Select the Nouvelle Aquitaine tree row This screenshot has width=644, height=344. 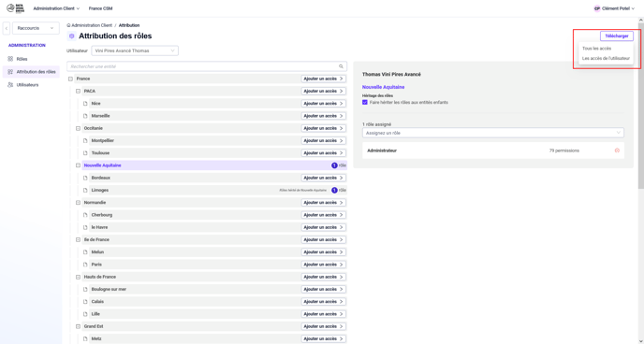click(x=214, y=165)
